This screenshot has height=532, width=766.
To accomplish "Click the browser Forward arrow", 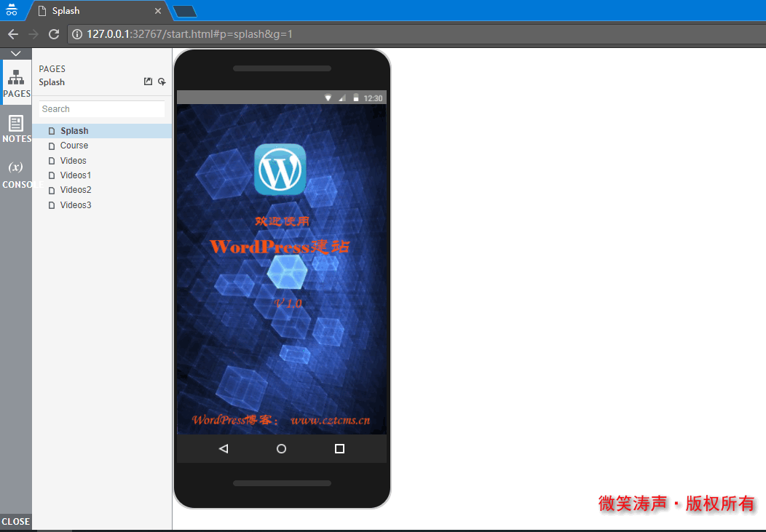I will (x=33, y=34).
